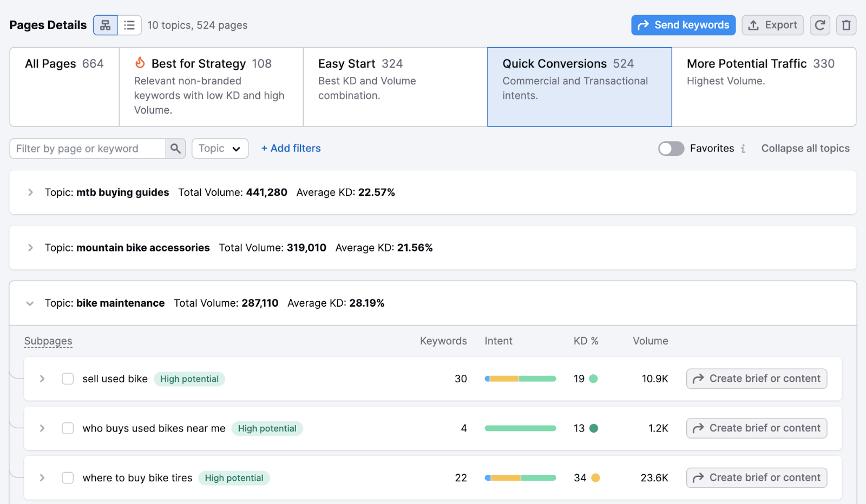Click the info icon next to Favorites
The image size is (866, 504).
coord(744,148)
